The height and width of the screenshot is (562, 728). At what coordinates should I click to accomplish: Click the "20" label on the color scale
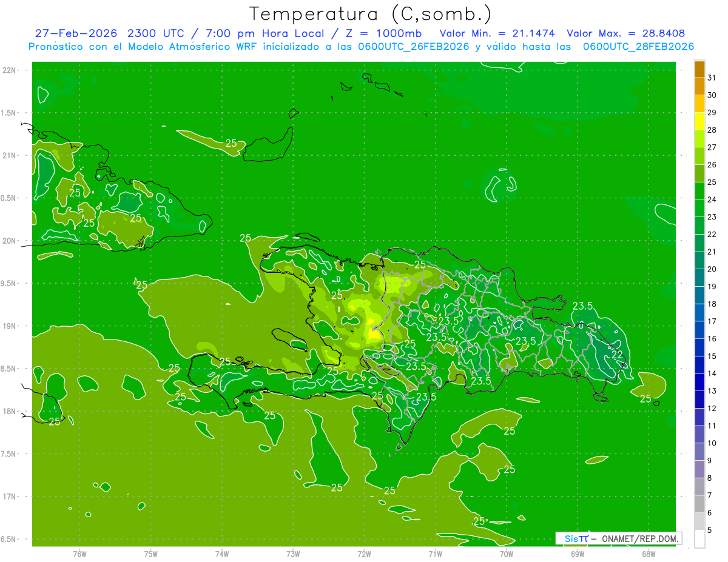click(712, 269)
